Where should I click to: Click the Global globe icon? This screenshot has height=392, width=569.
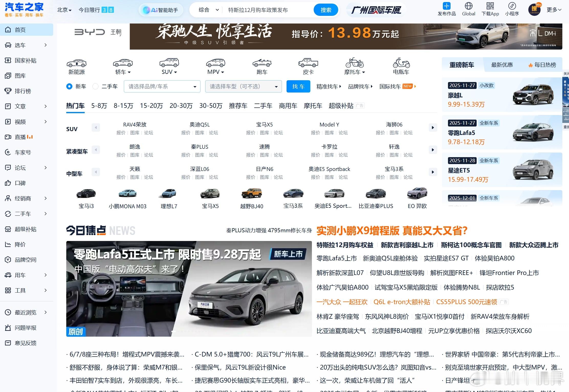(468, 6)
